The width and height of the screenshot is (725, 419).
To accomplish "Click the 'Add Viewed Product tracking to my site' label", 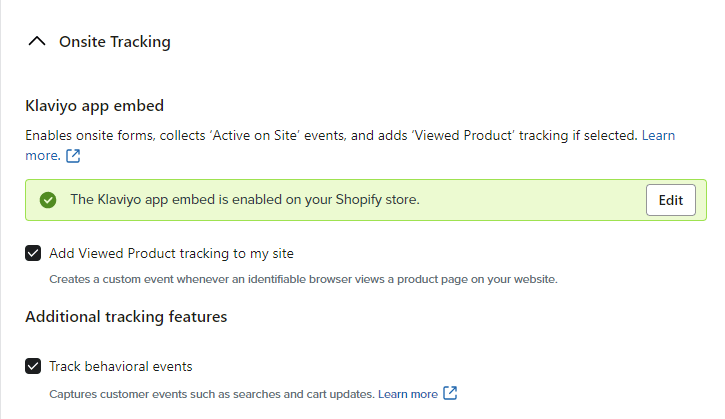I will (171, 253).
